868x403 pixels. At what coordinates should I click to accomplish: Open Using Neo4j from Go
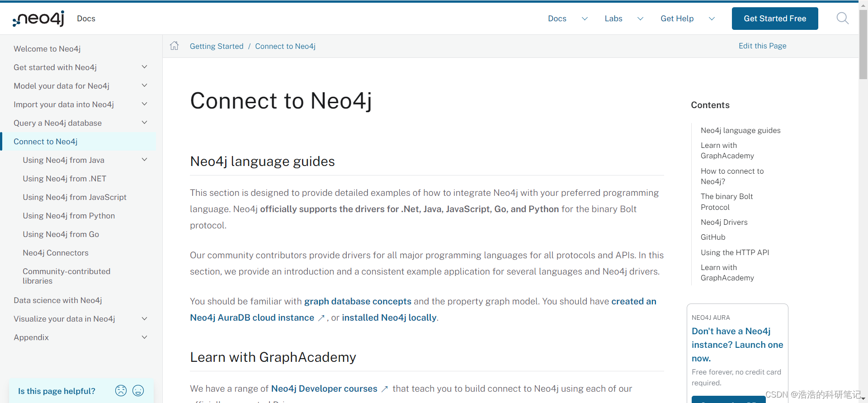61,234
